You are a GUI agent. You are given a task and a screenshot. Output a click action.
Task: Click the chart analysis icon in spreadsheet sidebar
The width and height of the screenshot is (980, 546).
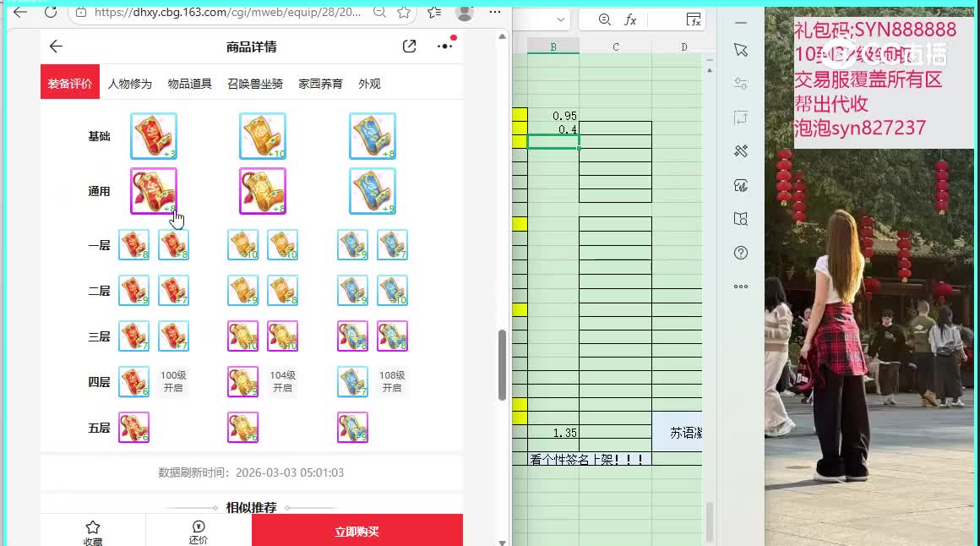(741, 185)
